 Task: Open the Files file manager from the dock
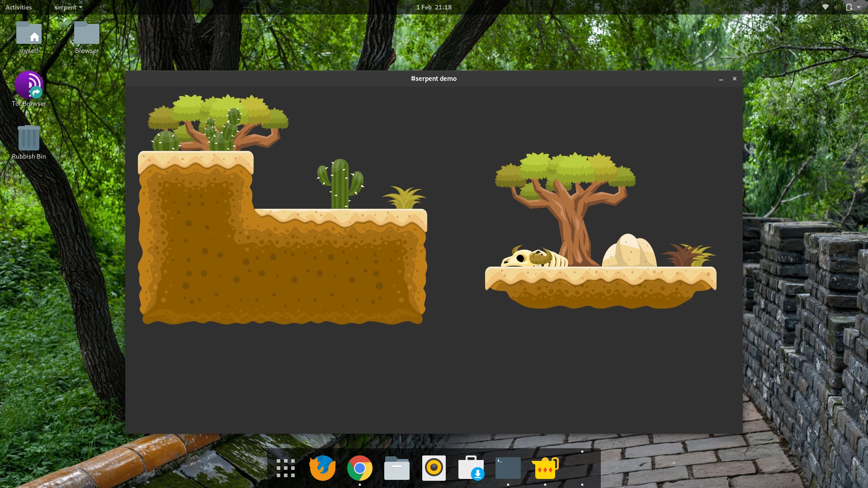click(396, 468)
